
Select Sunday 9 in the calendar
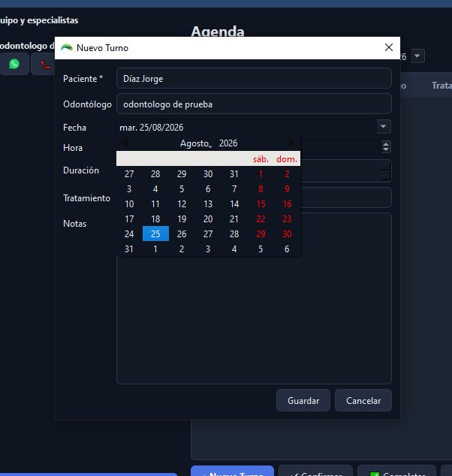287,188
